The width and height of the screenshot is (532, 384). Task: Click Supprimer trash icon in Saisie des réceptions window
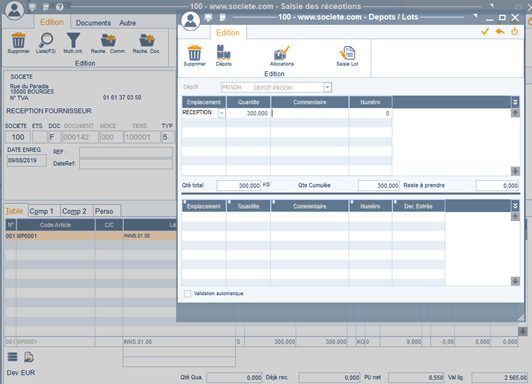(x=18, y=40)
